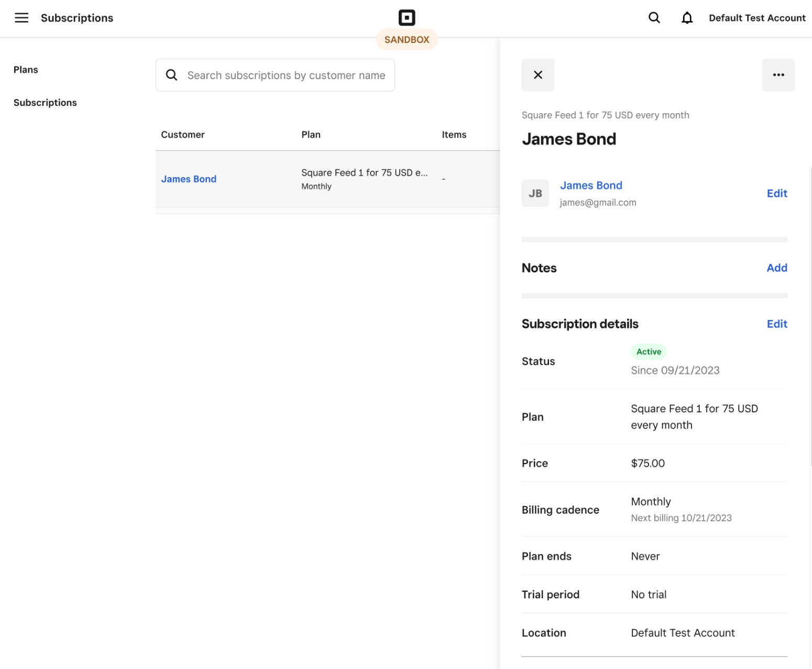
Task: Open the search magnifier in the header
Action: 654,18
